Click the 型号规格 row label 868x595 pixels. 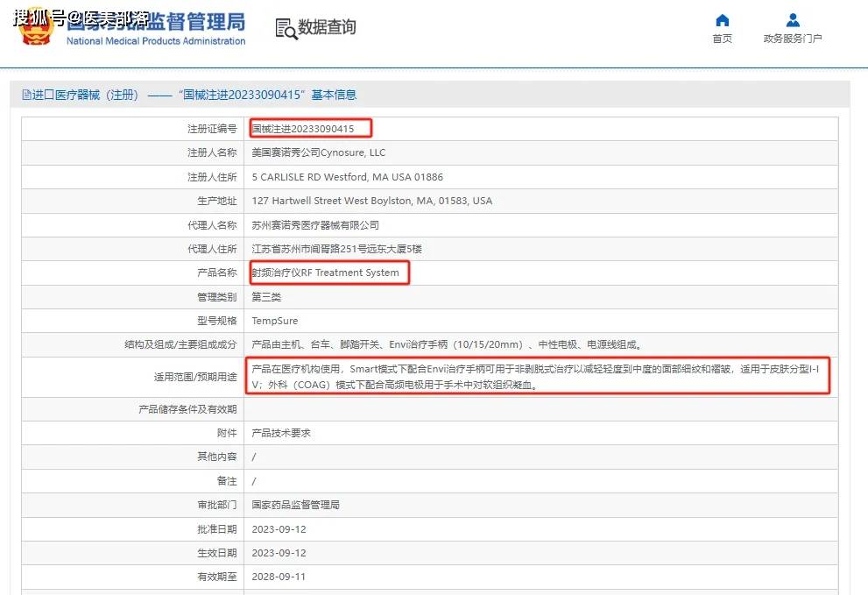pyautogui.click(x=217, y=321)
